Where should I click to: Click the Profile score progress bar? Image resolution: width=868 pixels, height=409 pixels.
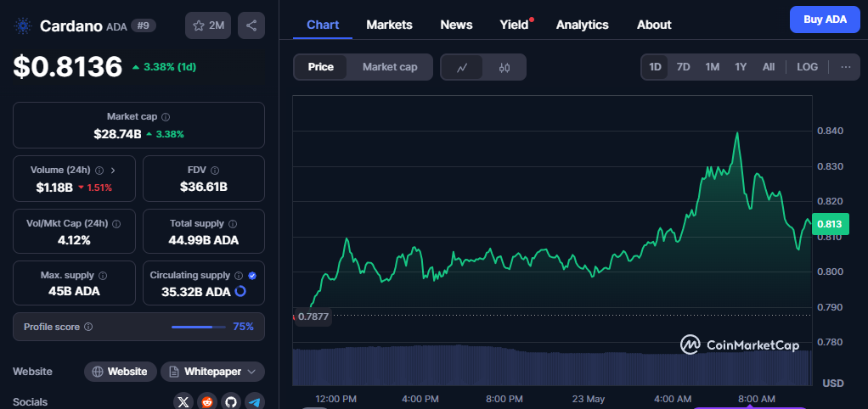click(198, 327)
